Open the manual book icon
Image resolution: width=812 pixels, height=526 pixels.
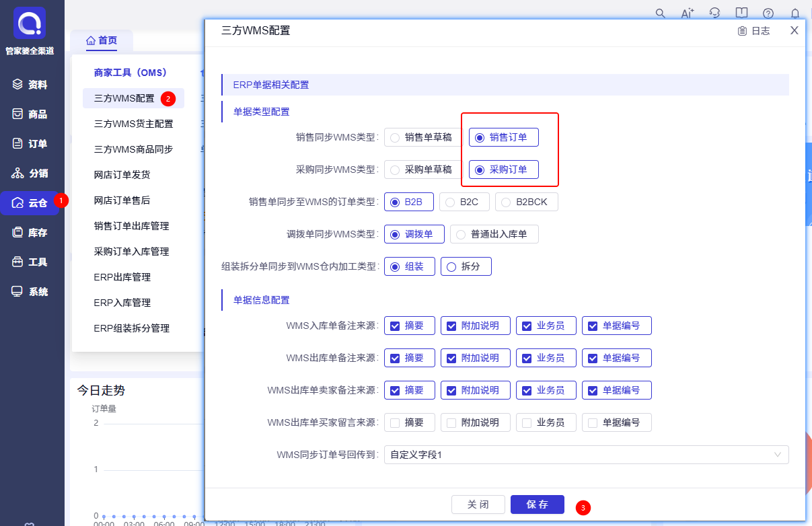click(x=741, y=13)
